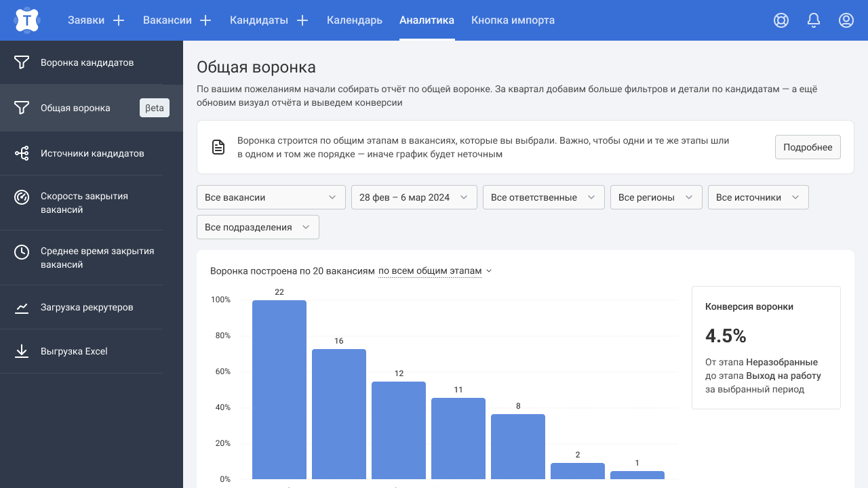Click download icon for Выгрузка Excel
Image resolution: width=868 pixels, height=488 pixels.
pyautogui.click(x=22, y=351)
